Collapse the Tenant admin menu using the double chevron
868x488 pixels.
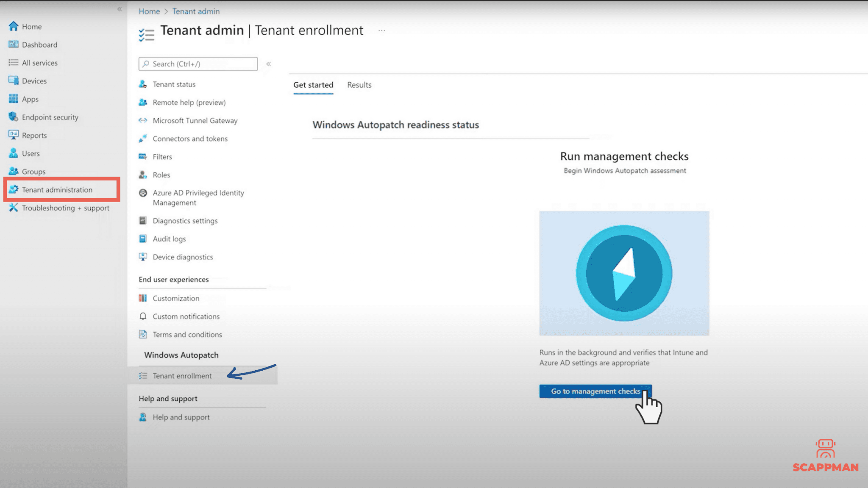pos(269,64)
